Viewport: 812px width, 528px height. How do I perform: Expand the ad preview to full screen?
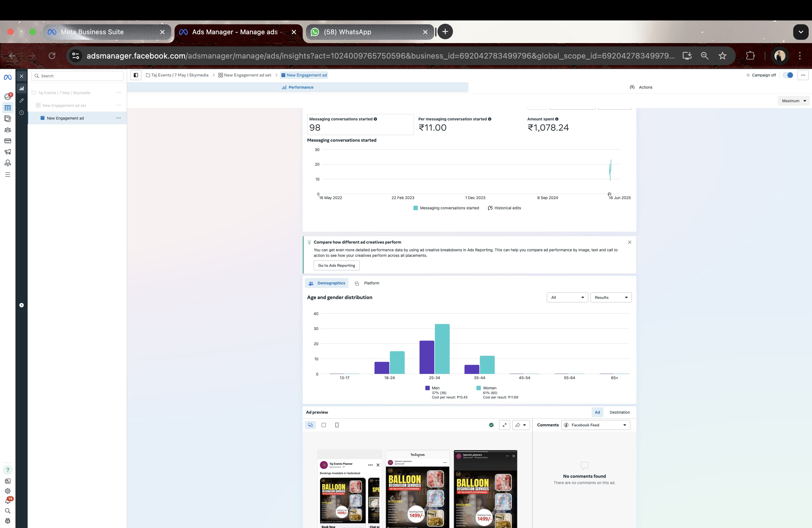coord(504,425)
